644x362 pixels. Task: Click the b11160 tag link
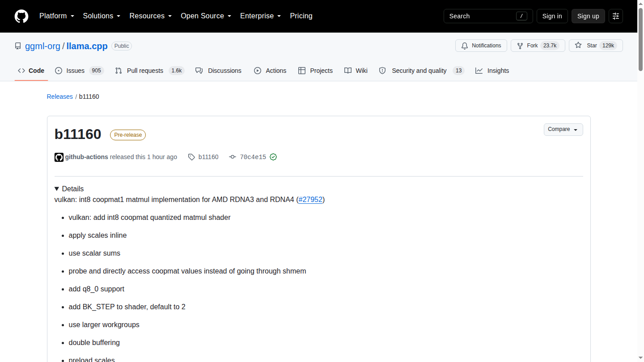coord(208,157)
